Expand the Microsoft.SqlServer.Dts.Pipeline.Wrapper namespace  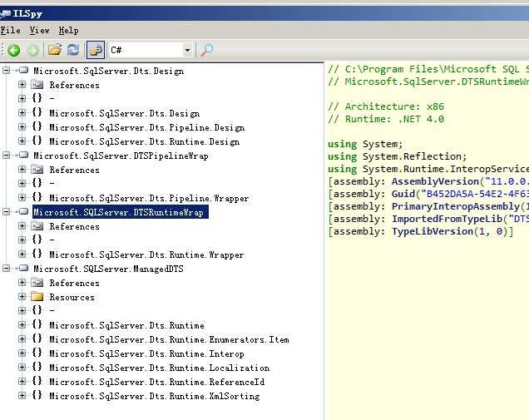pos(22,197)
